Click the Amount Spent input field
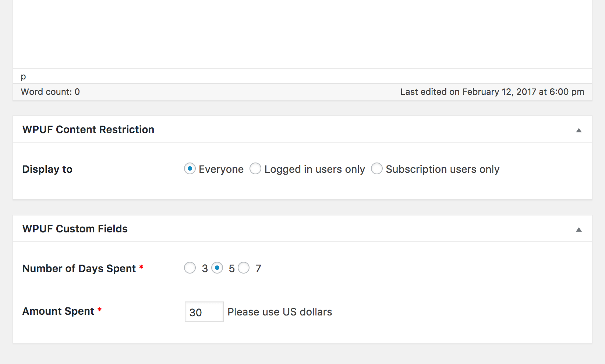The image size is (605, 364). [204, 312]
